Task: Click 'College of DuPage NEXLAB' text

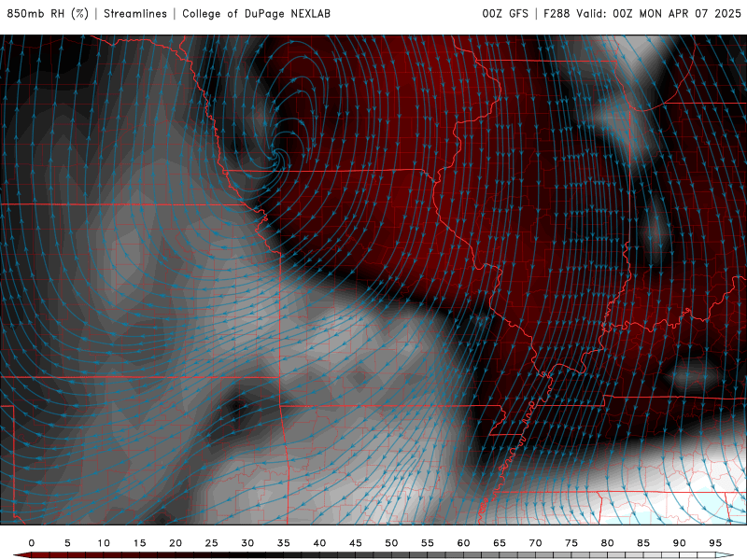Action: tap(256, 13)
